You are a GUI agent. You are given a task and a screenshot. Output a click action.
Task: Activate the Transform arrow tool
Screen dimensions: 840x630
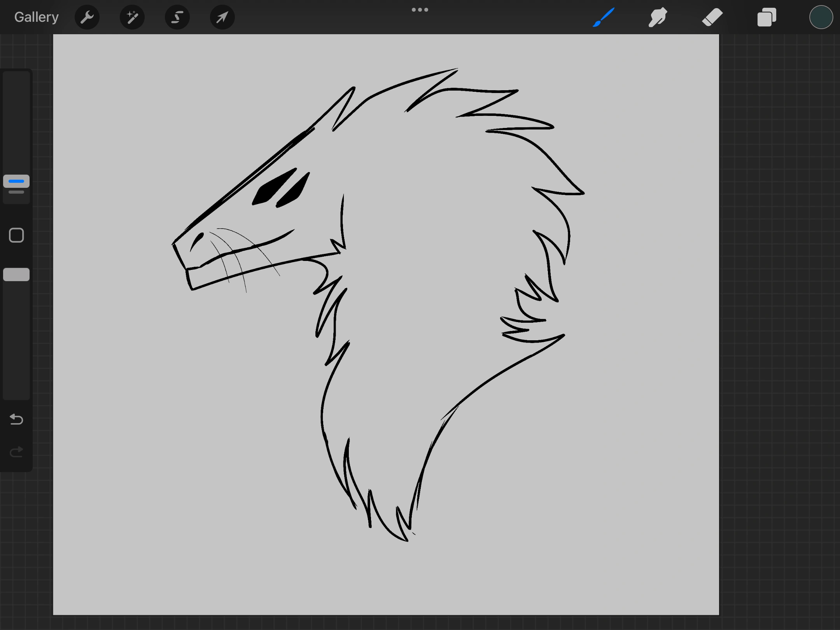(222, 17)
